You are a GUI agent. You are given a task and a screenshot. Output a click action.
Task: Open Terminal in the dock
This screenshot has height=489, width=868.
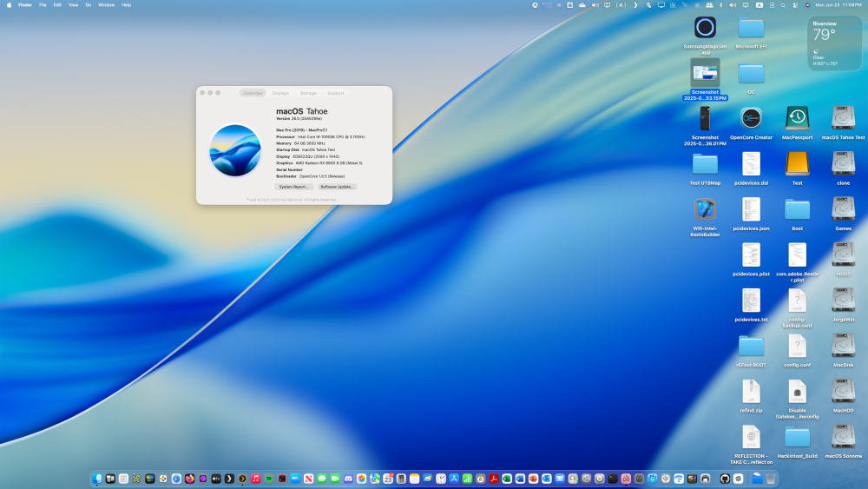tap(613, 479)
